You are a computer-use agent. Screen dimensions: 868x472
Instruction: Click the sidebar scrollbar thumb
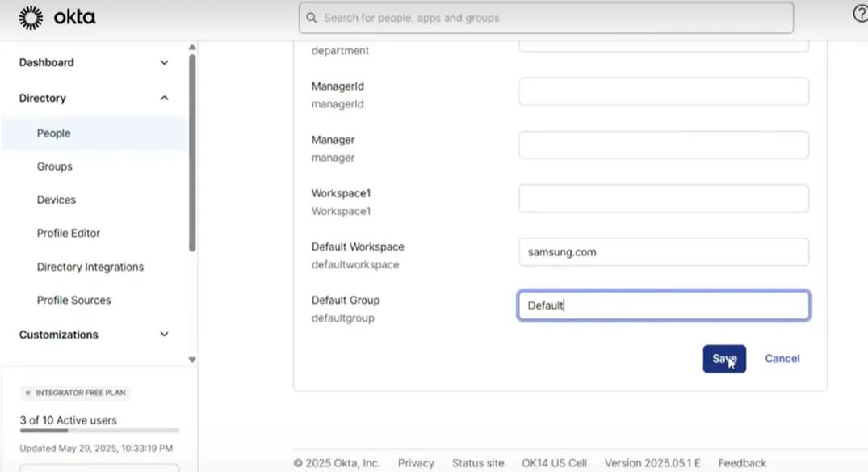pyautogui.click(x=192, y=153)
